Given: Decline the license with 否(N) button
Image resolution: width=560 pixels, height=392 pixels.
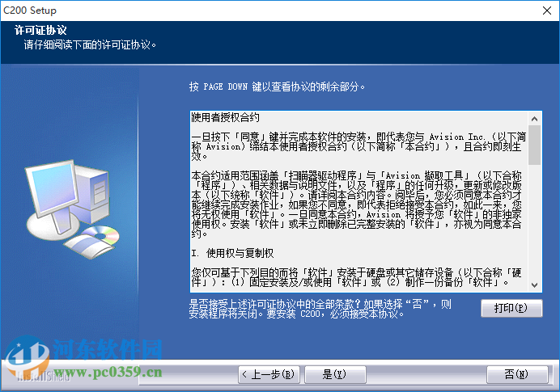Looking at the screenshot, I should 517,374.
